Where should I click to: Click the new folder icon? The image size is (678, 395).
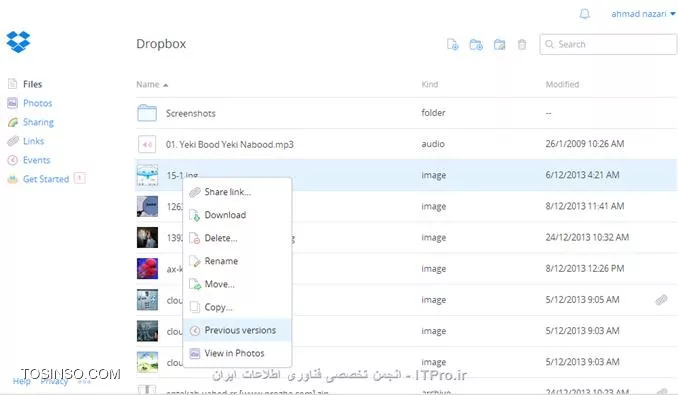[476, 45]
